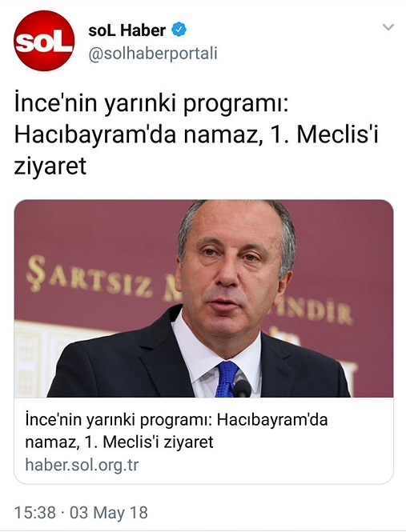Open the link card photo of the speaker
This screenshot has height=532, width=406.
point(203,298)
